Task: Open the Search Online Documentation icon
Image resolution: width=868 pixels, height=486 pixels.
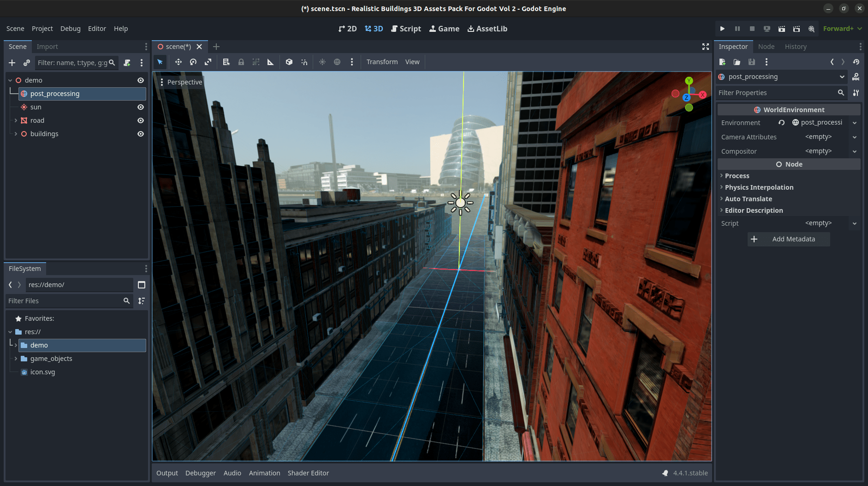Action: click(856, 77)
